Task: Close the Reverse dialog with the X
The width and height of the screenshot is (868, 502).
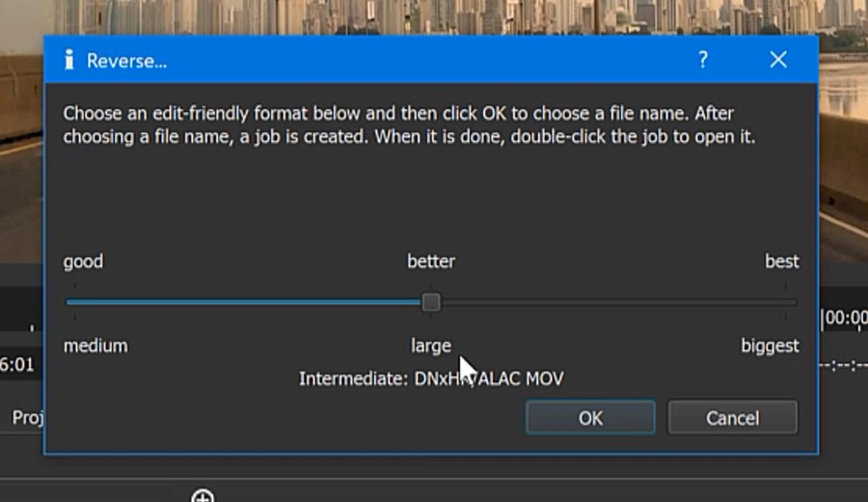Action: tap(778, 60)
